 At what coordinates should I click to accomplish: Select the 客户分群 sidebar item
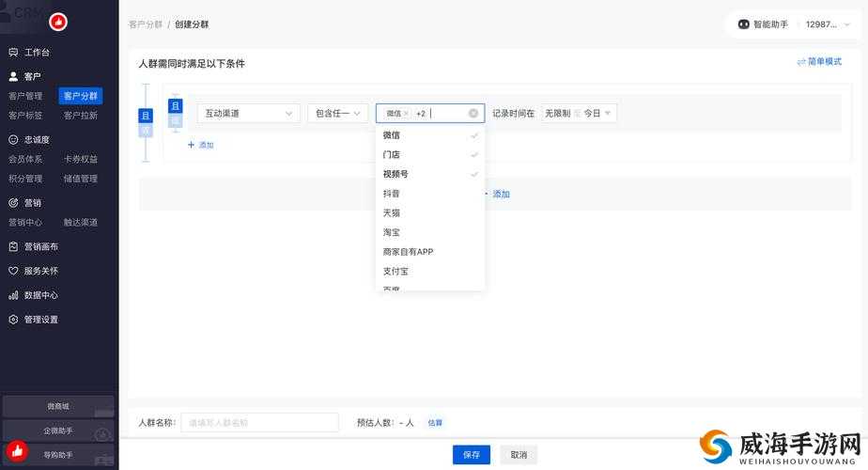pyautogui.click(x=80, y=96)
